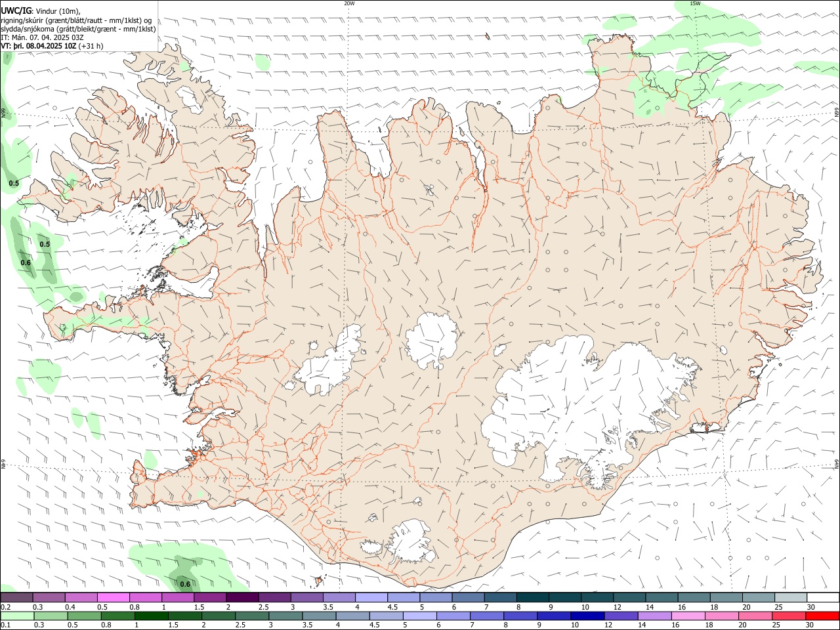Click the 'UWC/IG: Vindur (10m),' title line
The image size is (840, 630).
tap(41, 11)
